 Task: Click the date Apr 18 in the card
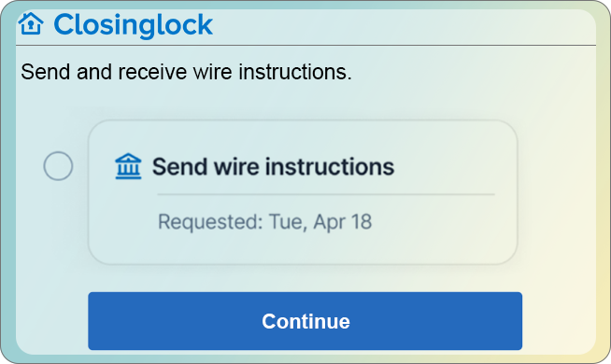(x=343, y=222)
